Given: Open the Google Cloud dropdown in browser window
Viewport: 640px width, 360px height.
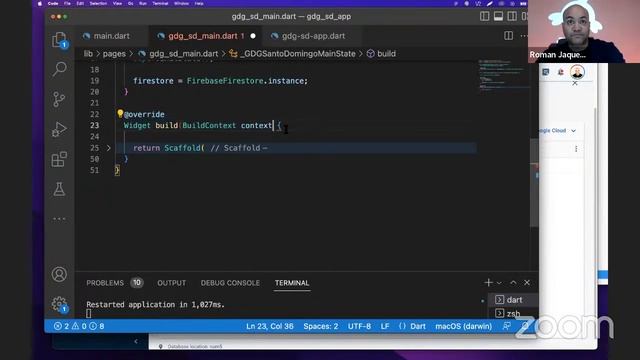Looking at the screenshot, I should coord(558,131).
